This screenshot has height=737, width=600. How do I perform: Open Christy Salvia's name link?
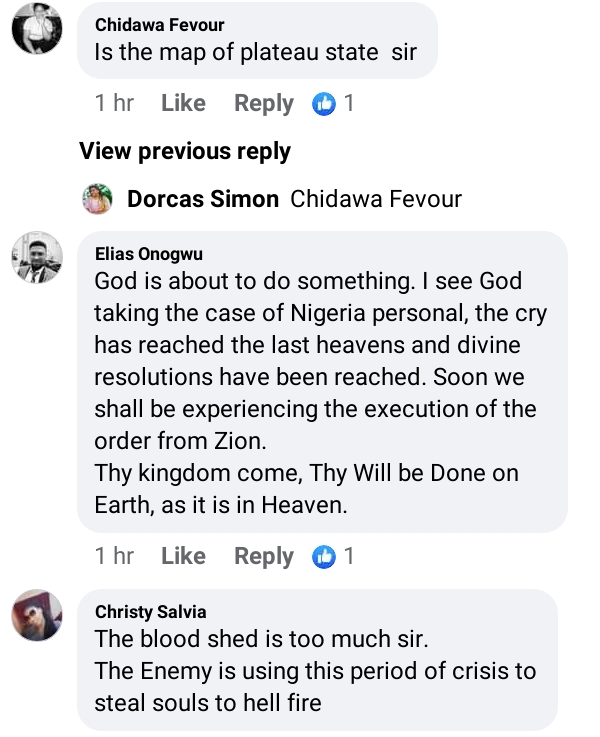coord(151,611)
